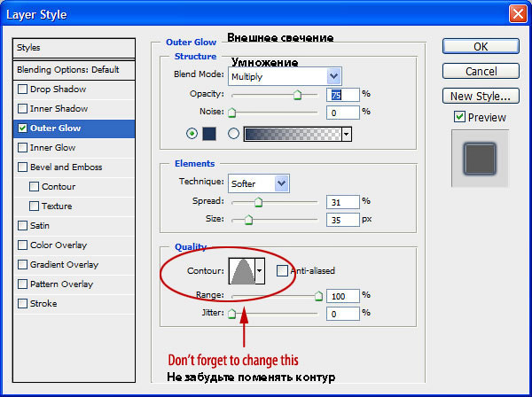Click the glow gradient preview bar
Image resolution: width=532 pixels, height=397 pixels.
(293, 135)
